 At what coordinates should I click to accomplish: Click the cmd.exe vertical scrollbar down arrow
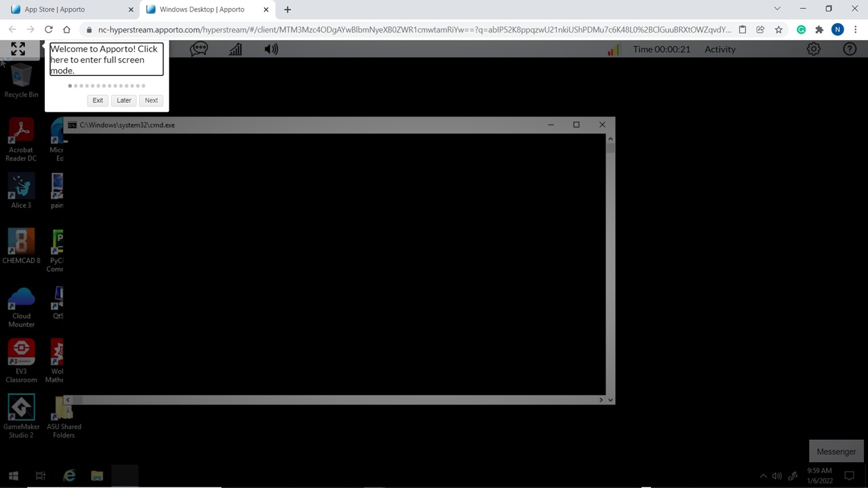click(x=610, y=400)
